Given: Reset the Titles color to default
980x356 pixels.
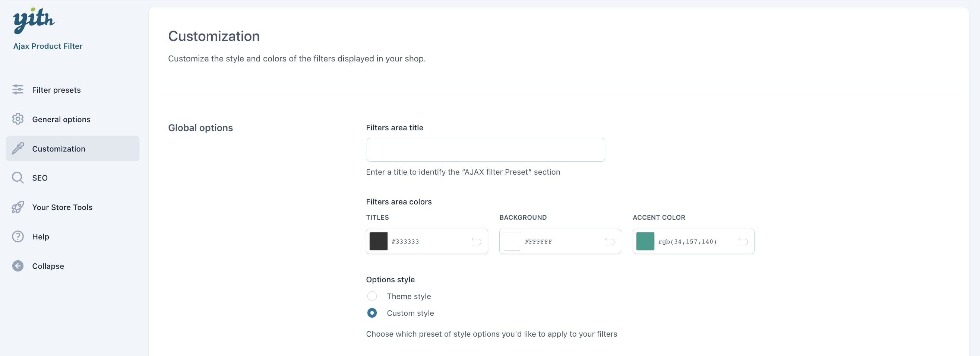Looking at the screenshot, I should click(x=476, y=241).
